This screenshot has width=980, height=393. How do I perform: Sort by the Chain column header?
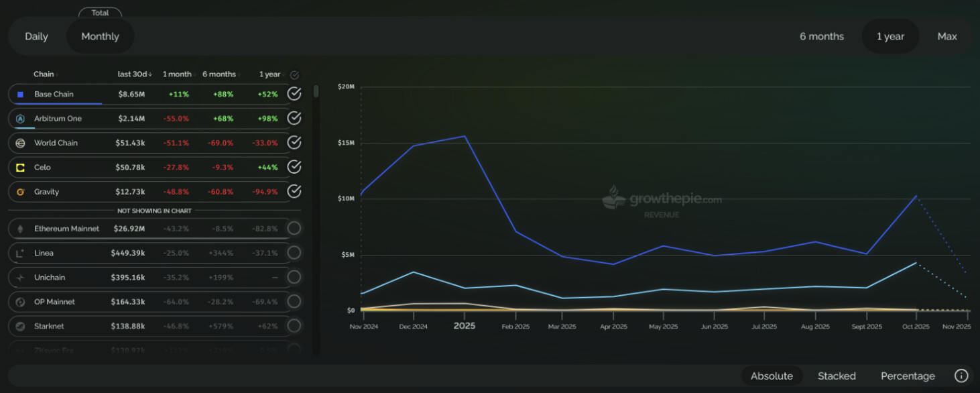tap(45, 74)
